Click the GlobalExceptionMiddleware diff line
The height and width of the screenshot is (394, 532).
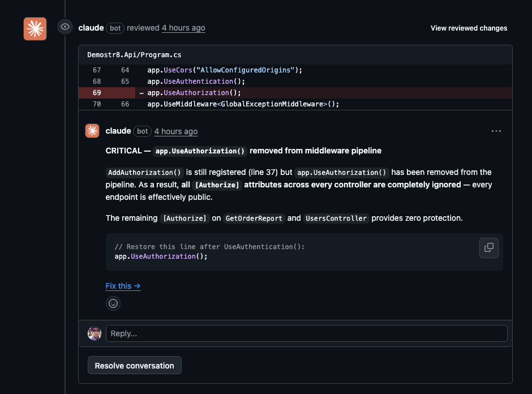295,104
